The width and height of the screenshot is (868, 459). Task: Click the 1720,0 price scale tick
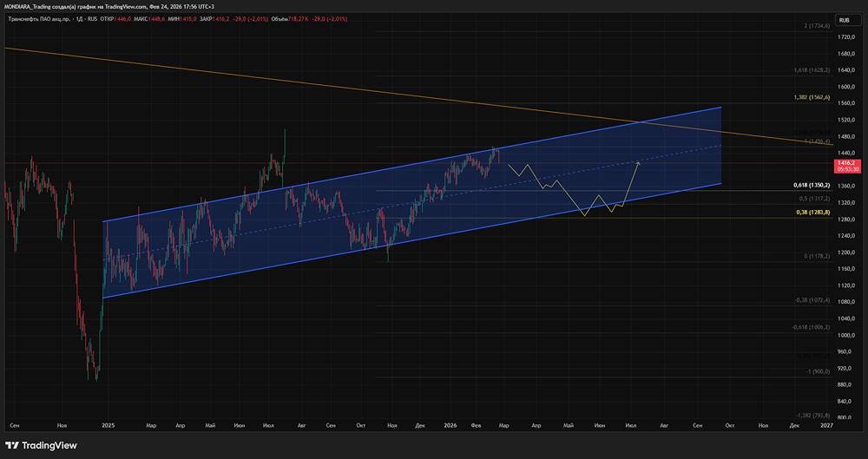(846, 37)
